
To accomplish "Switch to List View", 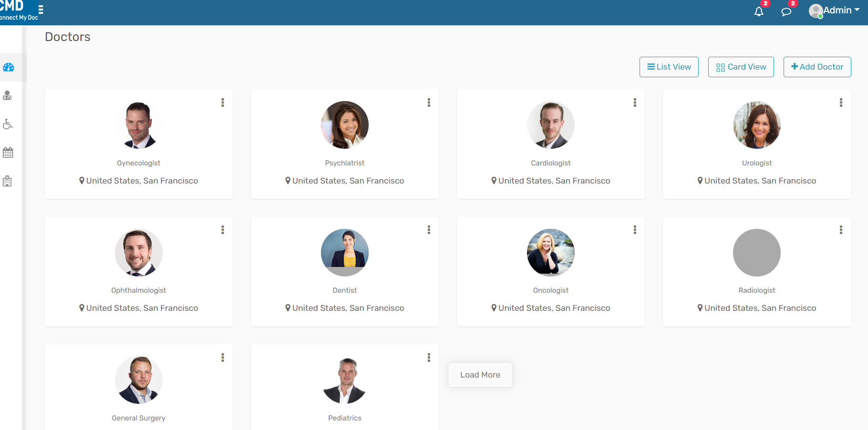I will [x=669, y=67].
